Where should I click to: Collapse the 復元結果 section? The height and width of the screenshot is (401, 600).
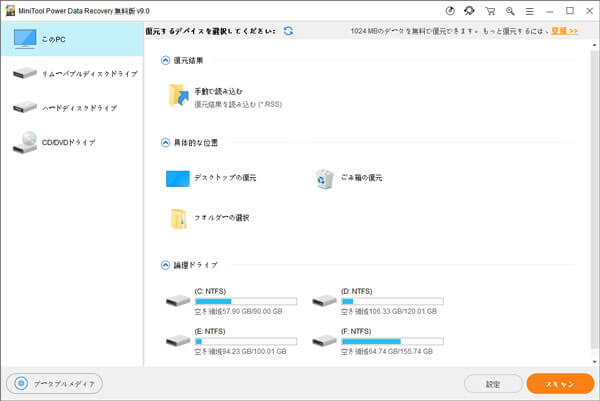click(x=165, y=60)
